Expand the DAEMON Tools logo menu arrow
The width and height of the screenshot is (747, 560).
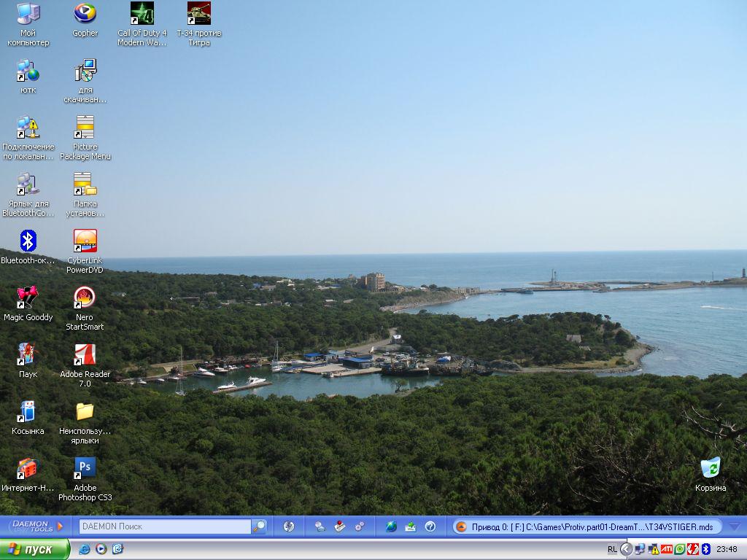(x=60, y=526)
